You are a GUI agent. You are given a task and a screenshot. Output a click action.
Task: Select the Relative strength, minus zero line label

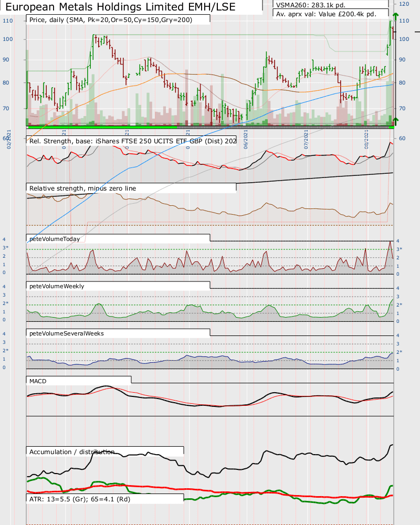click(x=131, y=188)
